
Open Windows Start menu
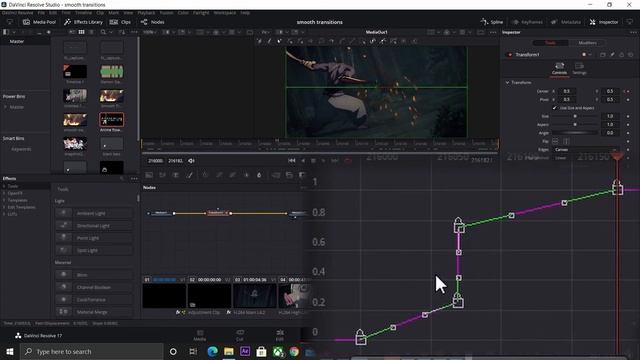(x=10, y=351)
